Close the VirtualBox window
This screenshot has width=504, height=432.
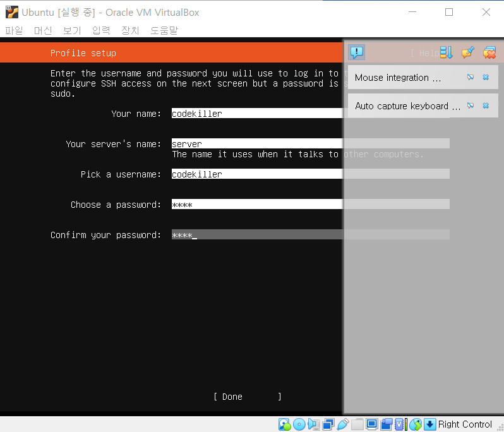coord(486,12)
